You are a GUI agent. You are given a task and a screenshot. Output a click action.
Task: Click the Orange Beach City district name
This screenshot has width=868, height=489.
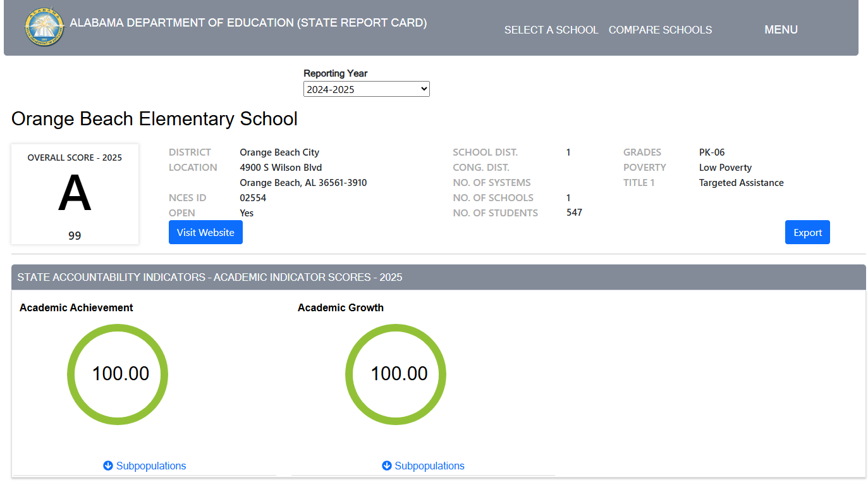point(279,152)
